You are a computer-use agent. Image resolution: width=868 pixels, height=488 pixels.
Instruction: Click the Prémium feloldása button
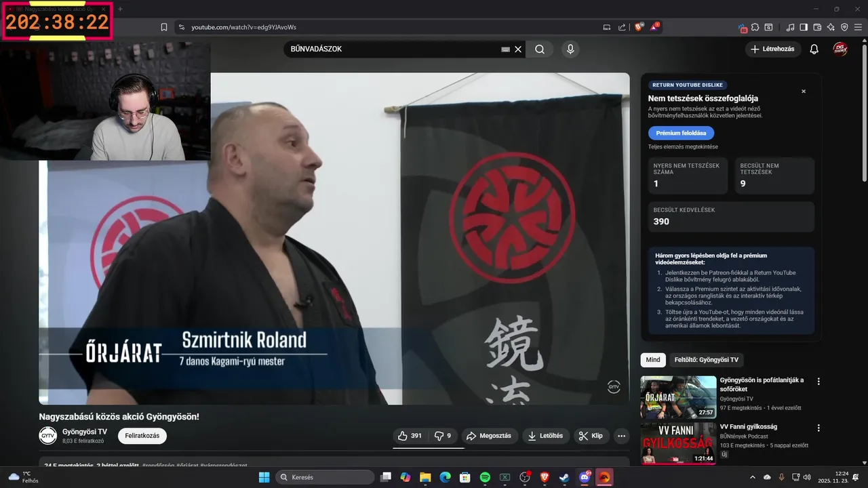pyautogui.click(x=681, y=133)
